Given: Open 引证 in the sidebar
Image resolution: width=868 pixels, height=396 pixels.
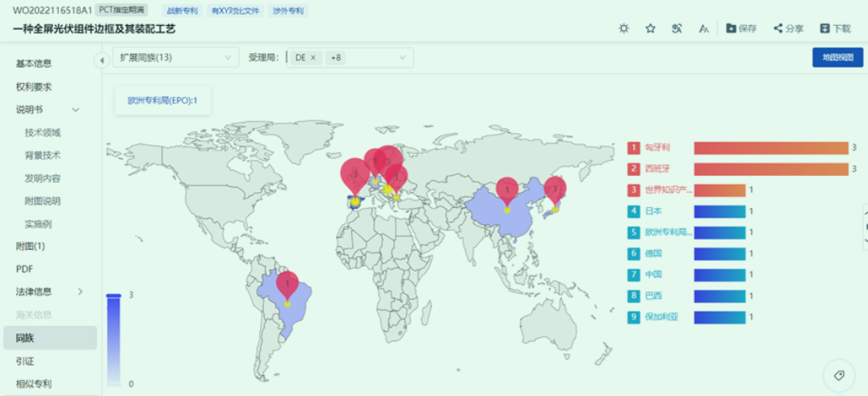Looking at the screenshot, I should tap(25, 361).
